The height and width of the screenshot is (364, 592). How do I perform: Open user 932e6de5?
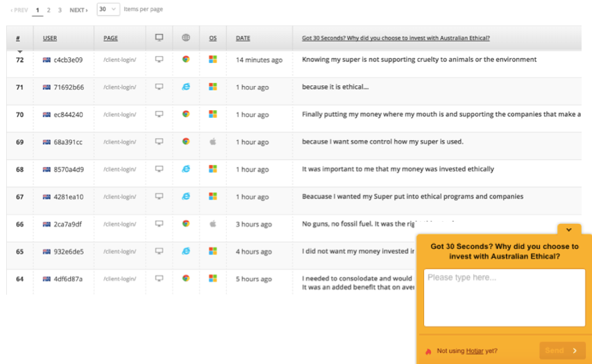click(x=69, y=252)
